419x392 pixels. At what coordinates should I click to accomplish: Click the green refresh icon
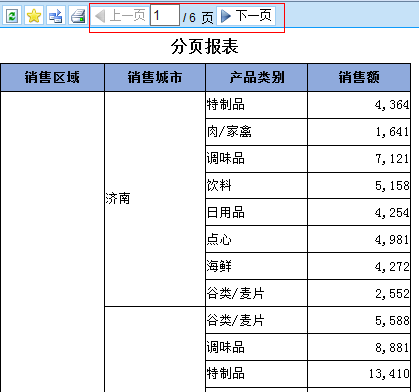click(12, 15)
